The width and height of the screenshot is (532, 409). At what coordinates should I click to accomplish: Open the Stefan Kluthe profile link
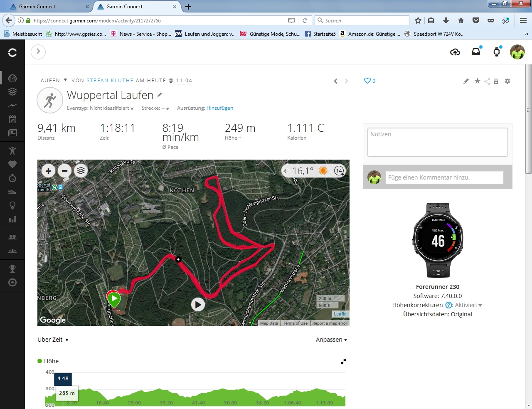(110, 81)
